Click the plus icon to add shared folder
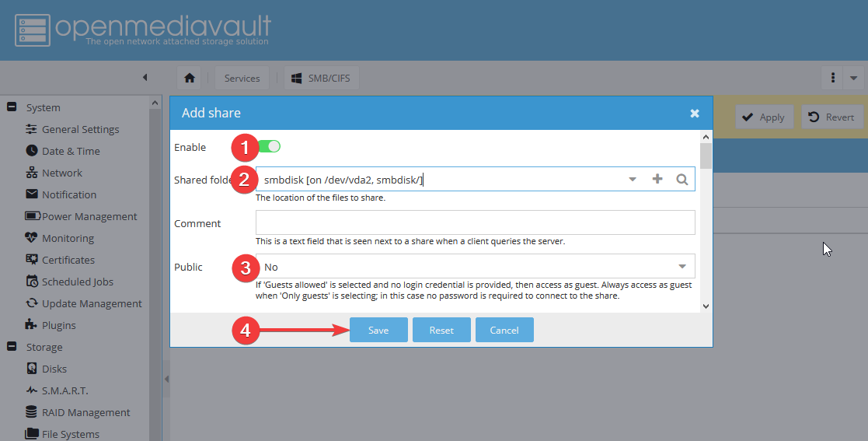Screen dimensions: 868x441 657,179
